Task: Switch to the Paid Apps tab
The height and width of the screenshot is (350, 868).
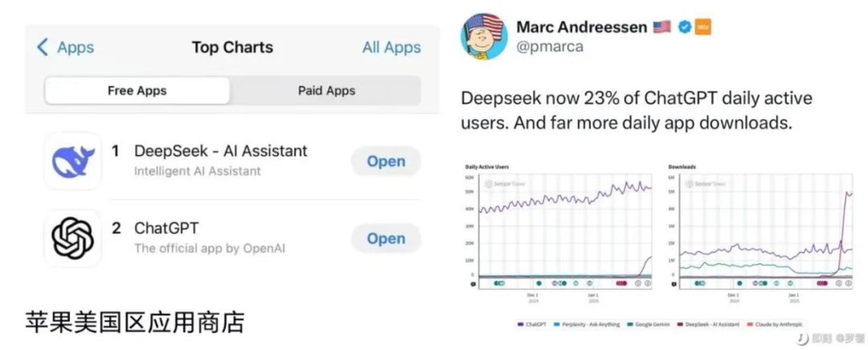Action: click(x=326, y=91)
